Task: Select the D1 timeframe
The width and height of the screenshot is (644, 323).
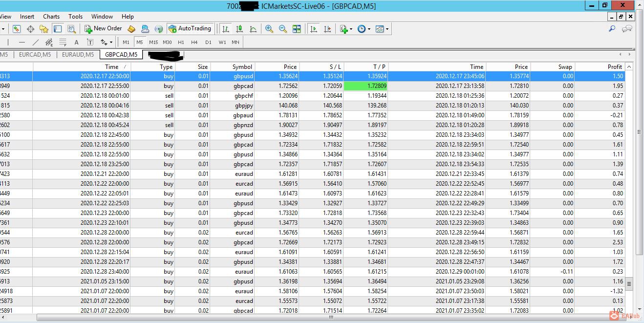Action: [208, 42]
